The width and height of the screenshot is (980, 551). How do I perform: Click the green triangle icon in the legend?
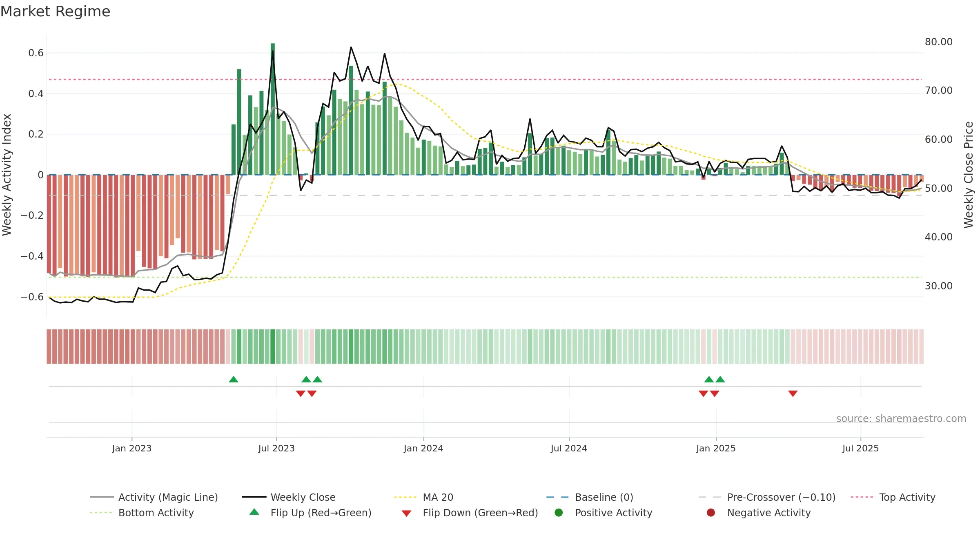point(254,512)
